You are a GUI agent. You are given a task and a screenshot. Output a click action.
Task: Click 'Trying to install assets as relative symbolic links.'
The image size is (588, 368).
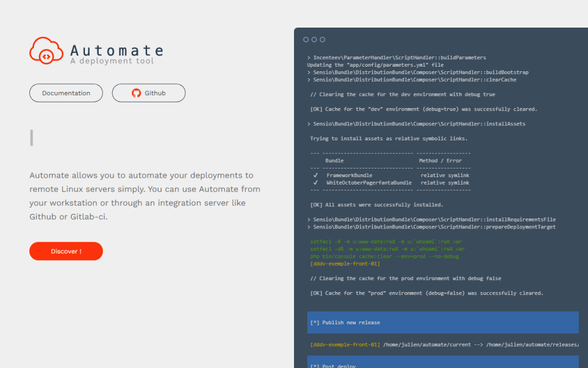point(389,139)
